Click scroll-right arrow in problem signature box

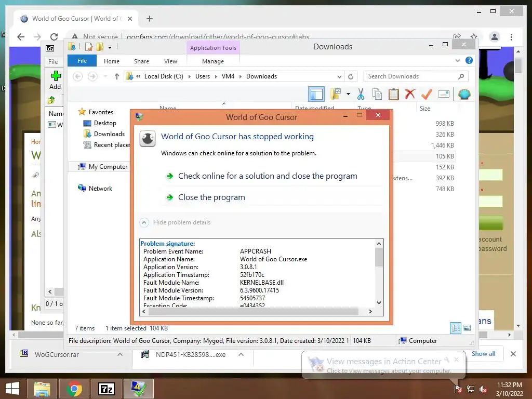[x=370, y=311]
